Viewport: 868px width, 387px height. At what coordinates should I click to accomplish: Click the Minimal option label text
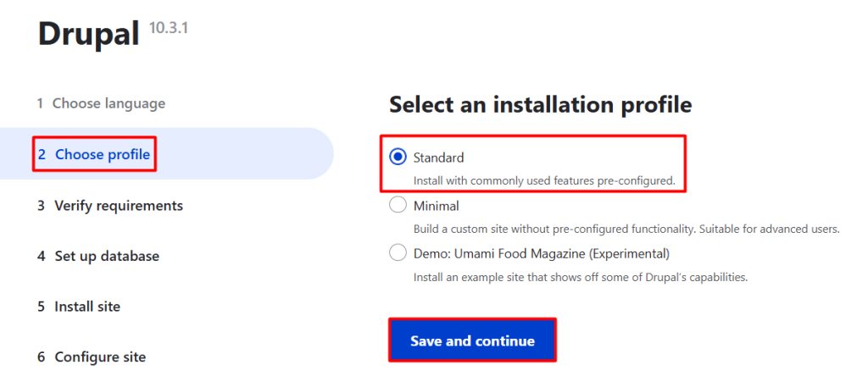437,206
